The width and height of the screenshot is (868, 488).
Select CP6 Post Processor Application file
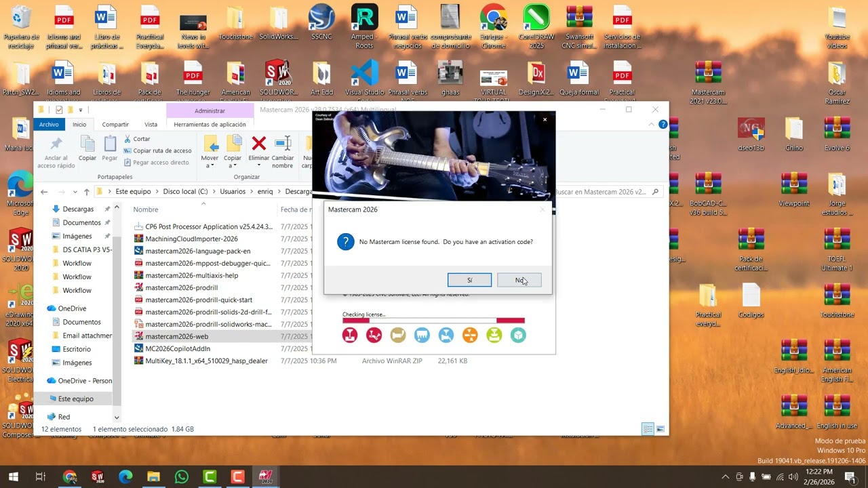click(x=209, y=226)
